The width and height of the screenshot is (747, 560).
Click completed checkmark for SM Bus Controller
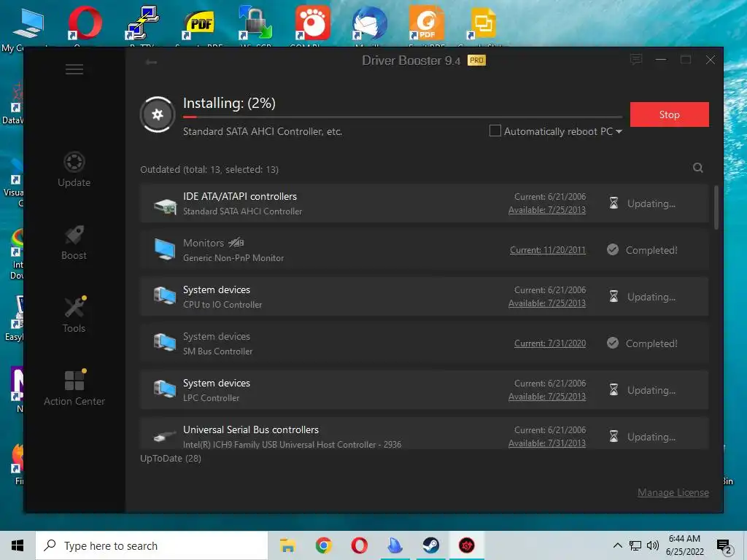(613, 343)
